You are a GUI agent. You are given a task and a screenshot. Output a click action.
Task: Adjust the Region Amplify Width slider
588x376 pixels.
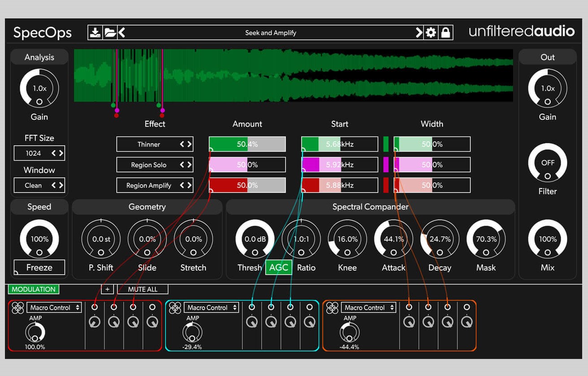432,185
